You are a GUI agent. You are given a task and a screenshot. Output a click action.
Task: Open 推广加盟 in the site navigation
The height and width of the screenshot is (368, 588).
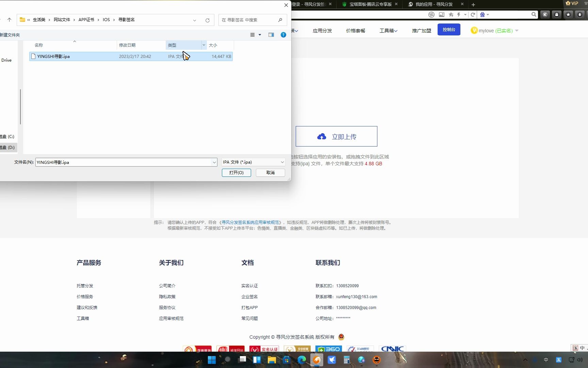pos(422,31)
